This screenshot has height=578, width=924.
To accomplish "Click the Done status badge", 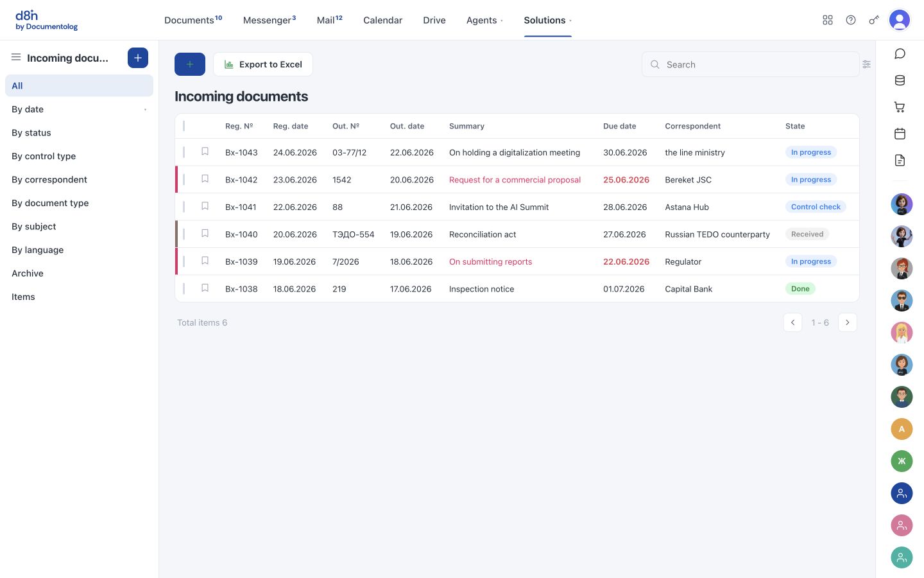I will tap(800, 289).
